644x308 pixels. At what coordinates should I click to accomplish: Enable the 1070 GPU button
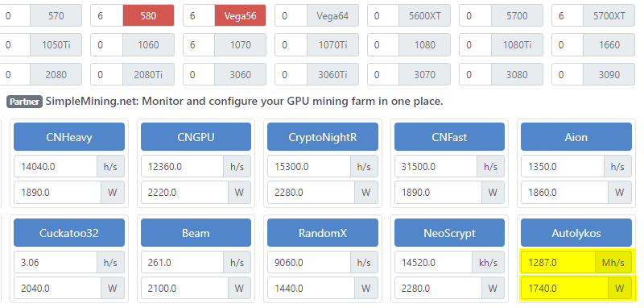pos(240,45)
